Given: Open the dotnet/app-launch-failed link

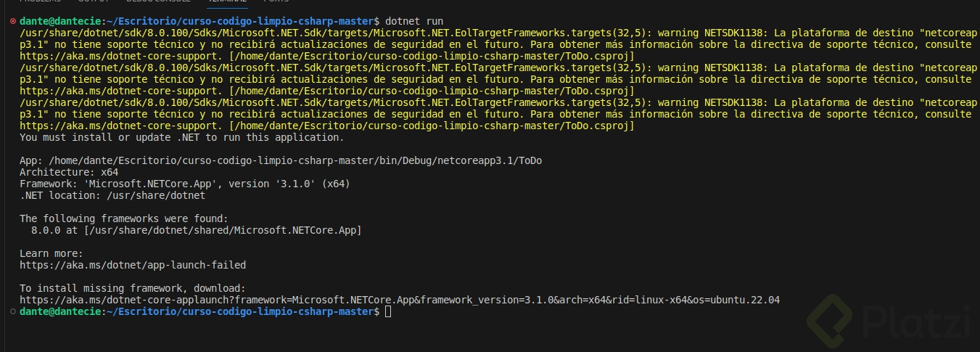Looking at the screenshot, I should tap(133, 265).
